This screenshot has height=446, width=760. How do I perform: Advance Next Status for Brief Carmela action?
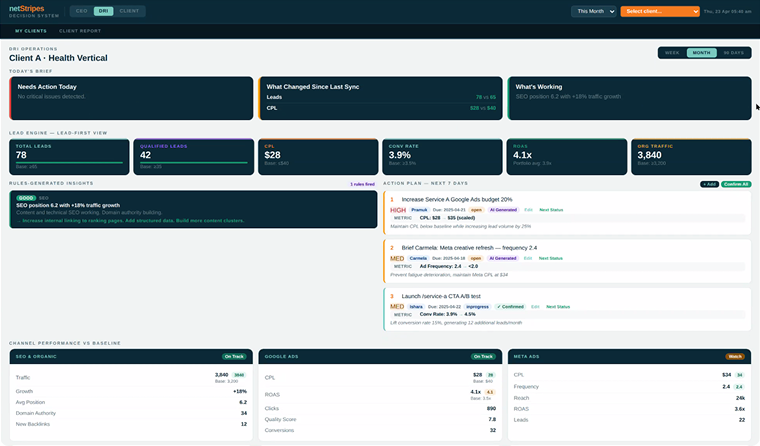pos(551,258)
